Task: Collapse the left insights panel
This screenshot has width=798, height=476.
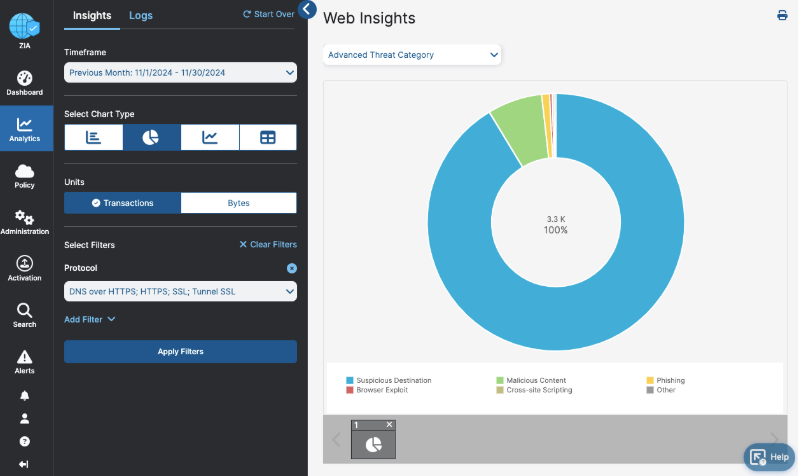Action: pyautogui.click(x=307, y=10)
